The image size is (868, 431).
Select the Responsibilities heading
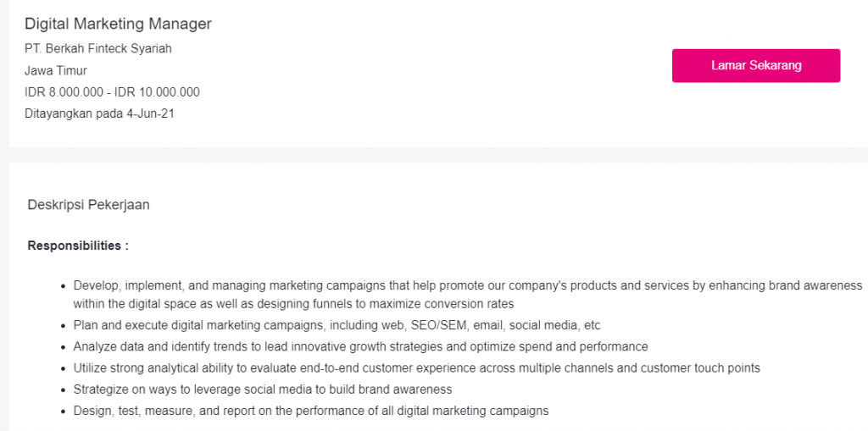click(78, 246)
